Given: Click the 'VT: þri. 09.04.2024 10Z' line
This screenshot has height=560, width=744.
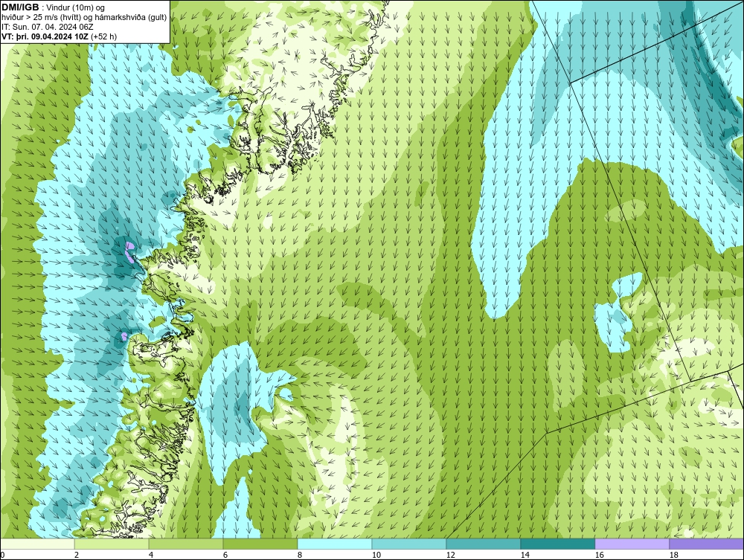Looking at the screenshot, I should click(x=60, y=36).
